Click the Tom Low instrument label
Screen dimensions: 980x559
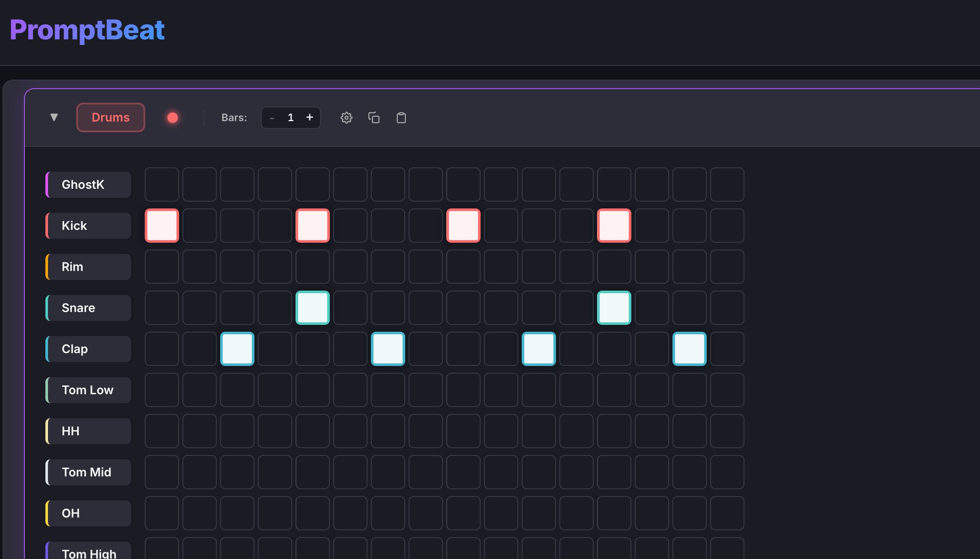pyautogui.click(x=89, y=390)
